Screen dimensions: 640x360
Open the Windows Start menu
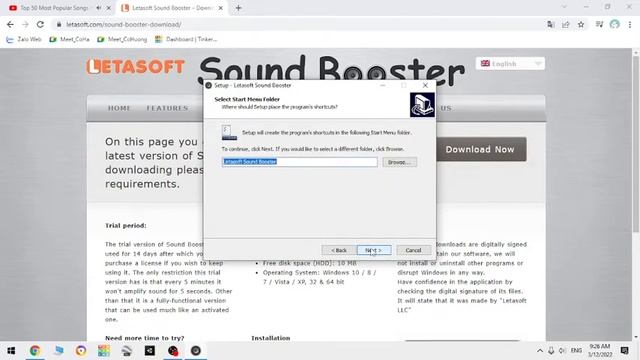click(x=11, y=351)
